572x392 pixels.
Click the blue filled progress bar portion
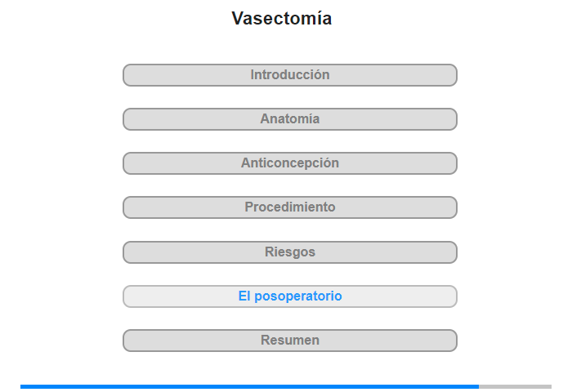249,386
